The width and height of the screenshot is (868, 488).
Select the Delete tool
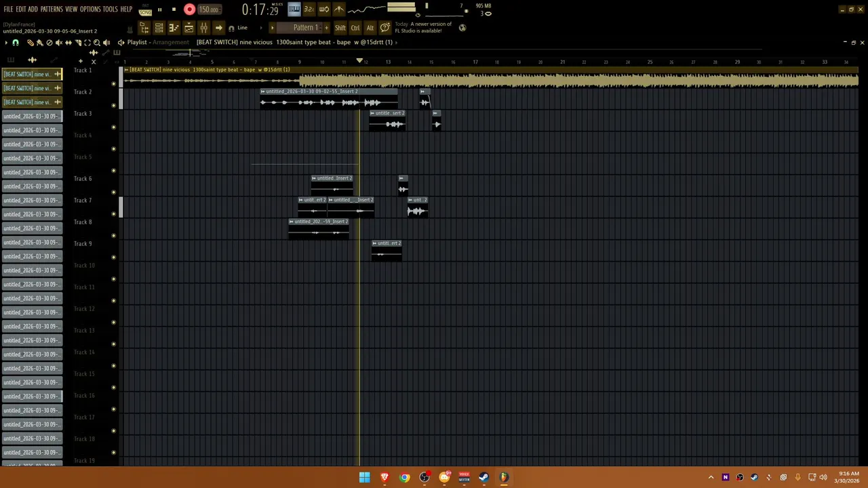[50, 43]
